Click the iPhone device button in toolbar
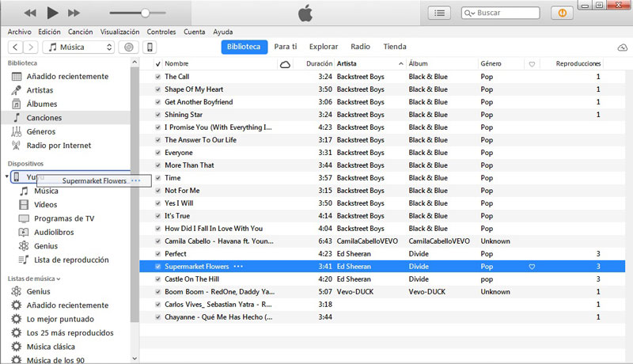Viewport: 633px width, 364px height. (150, 47)
